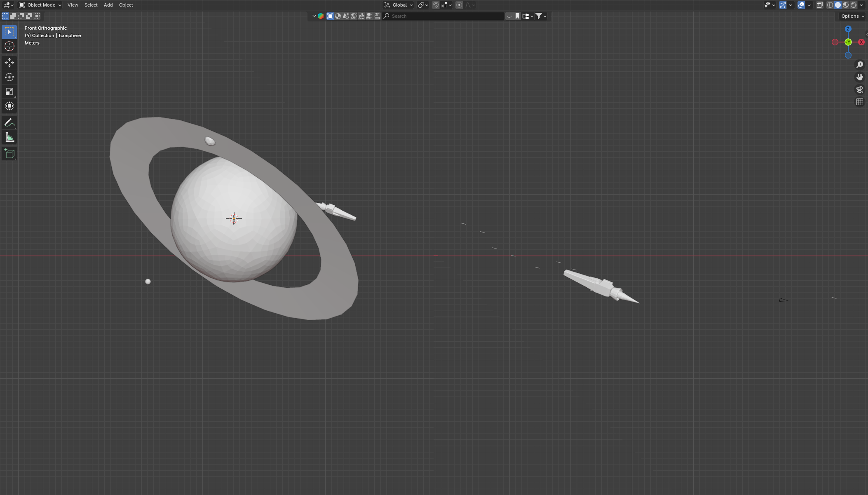Open the Object Mode dropdown
This screenshot has width=868, height=495.
tap(40, 5)
